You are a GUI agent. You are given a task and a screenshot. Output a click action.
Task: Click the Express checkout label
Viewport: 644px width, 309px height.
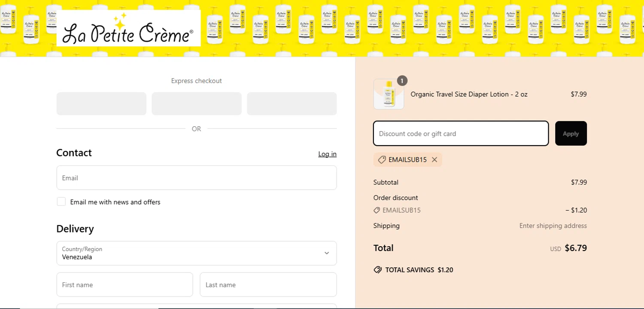click(197, 81)
